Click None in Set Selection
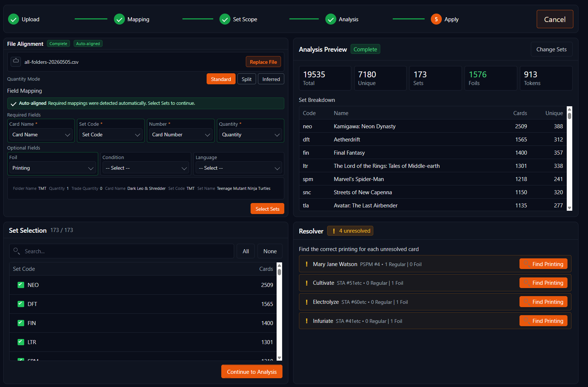588x387 pixels. point(270,251)
